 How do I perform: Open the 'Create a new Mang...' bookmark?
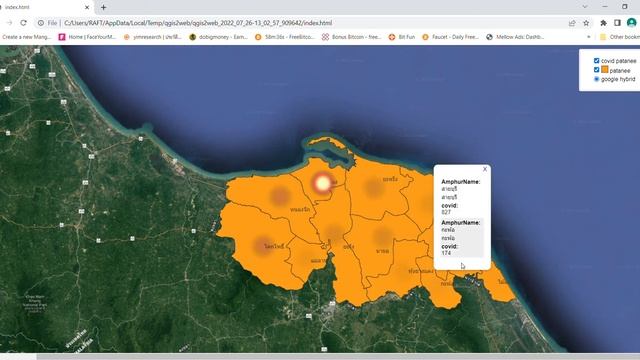[x=26, y=37]
